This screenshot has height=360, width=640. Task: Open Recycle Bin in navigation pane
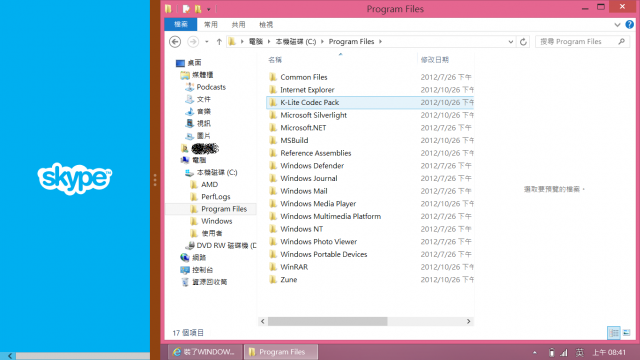(x=204, y=282)
